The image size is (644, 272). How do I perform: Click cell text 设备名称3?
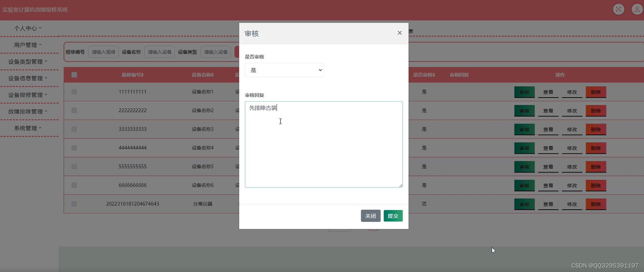(x=202, y=129)
